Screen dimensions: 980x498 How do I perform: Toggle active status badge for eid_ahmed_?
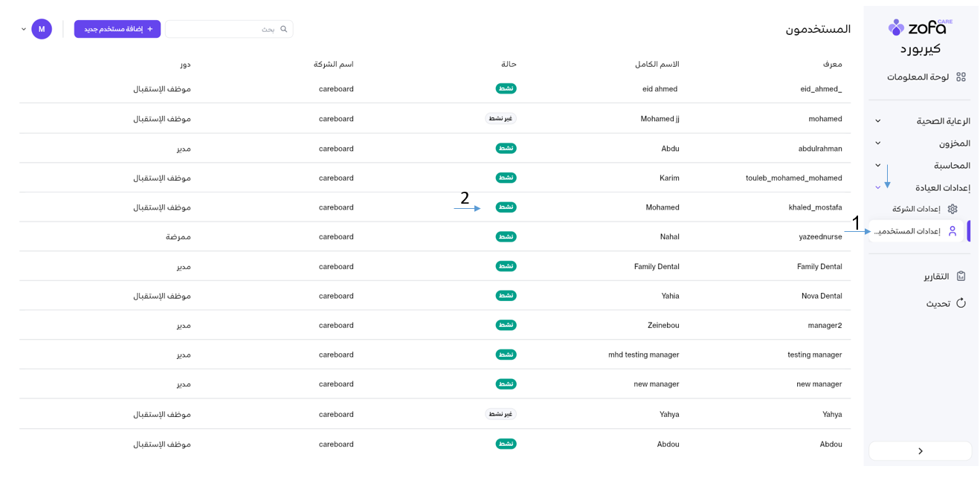[506, 88]
